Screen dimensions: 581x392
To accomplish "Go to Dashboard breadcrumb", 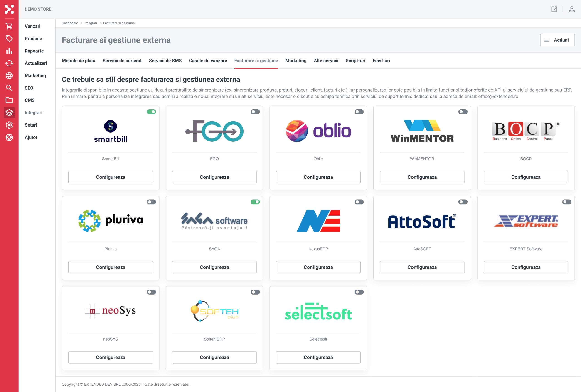I will click(70, 23).
